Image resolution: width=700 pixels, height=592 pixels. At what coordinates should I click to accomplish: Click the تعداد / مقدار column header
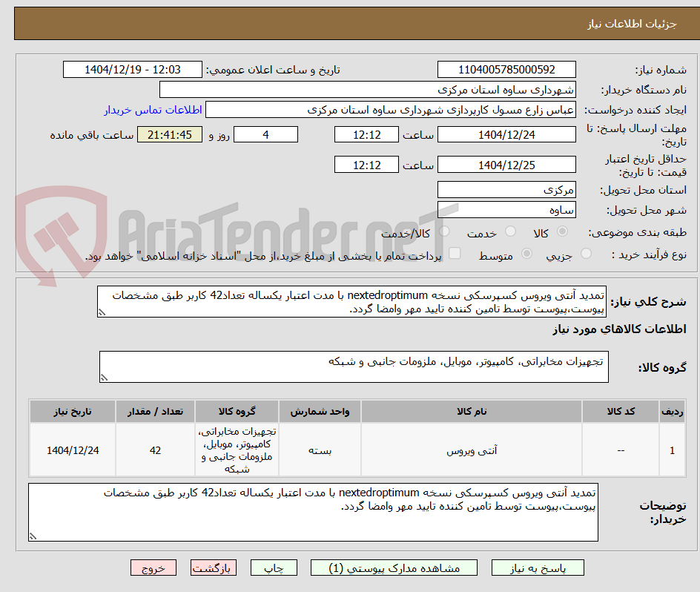(156, 412)
